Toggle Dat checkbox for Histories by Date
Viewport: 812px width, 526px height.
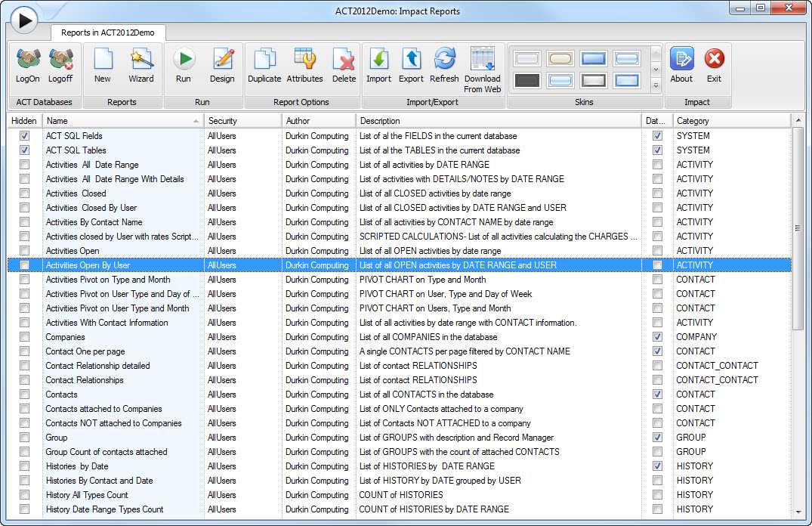[657, 466]
